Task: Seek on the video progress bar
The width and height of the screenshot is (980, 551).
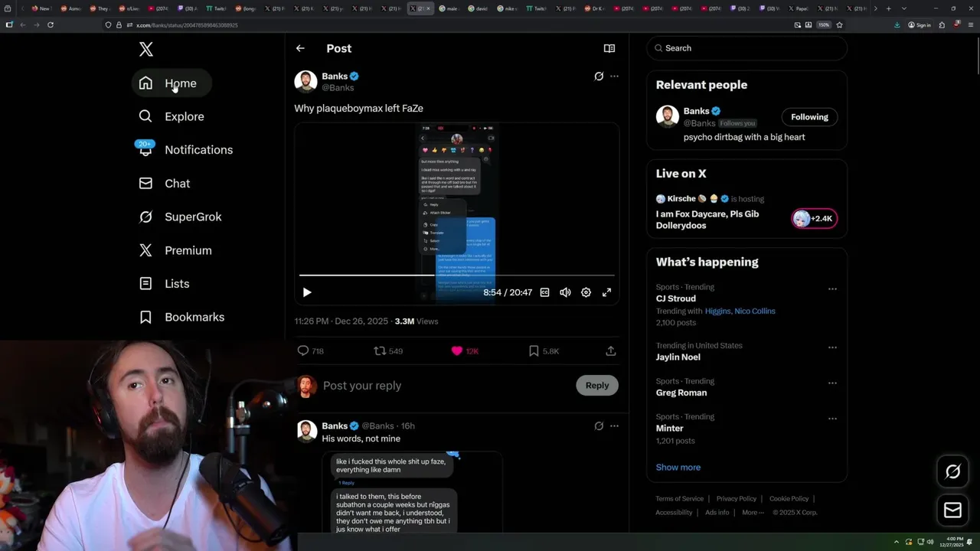Action: (x=456, y=275)
